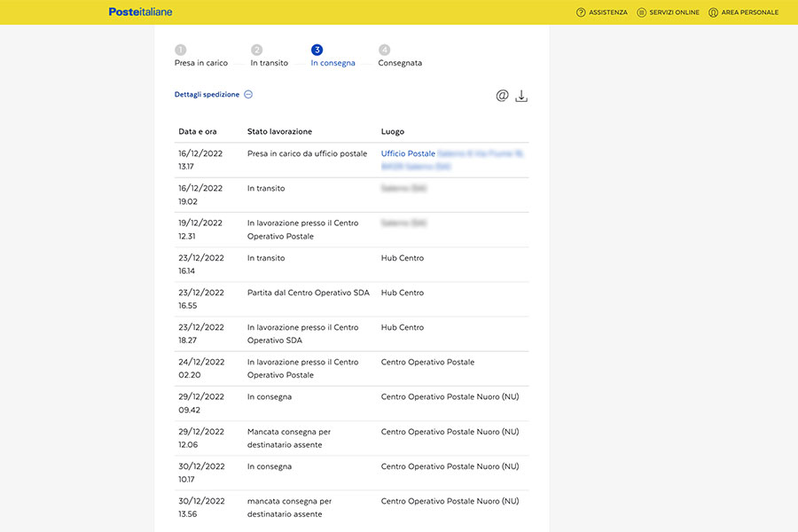The image size is (798, 532).
Task: Select step 1 circle Presa in carico
Action: coord(181,51)
